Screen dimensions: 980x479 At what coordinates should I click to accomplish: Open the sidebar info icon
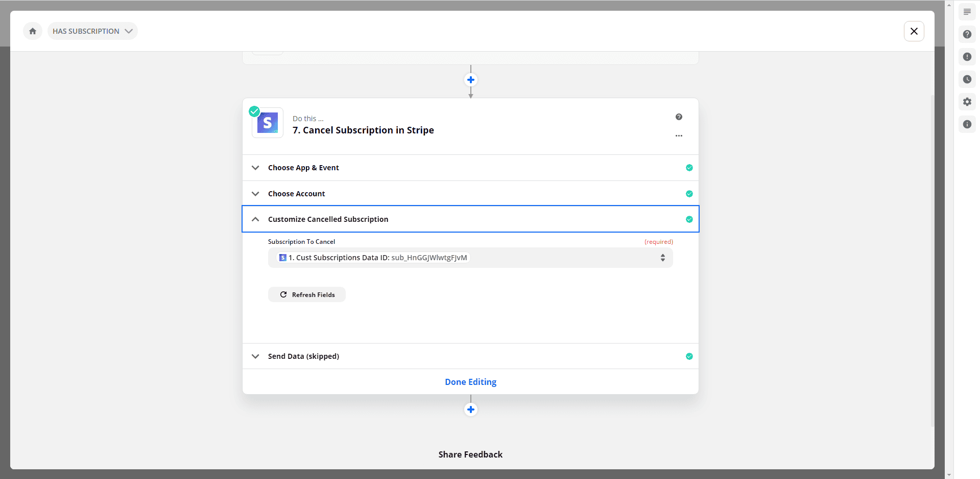(x=967, y=124)
